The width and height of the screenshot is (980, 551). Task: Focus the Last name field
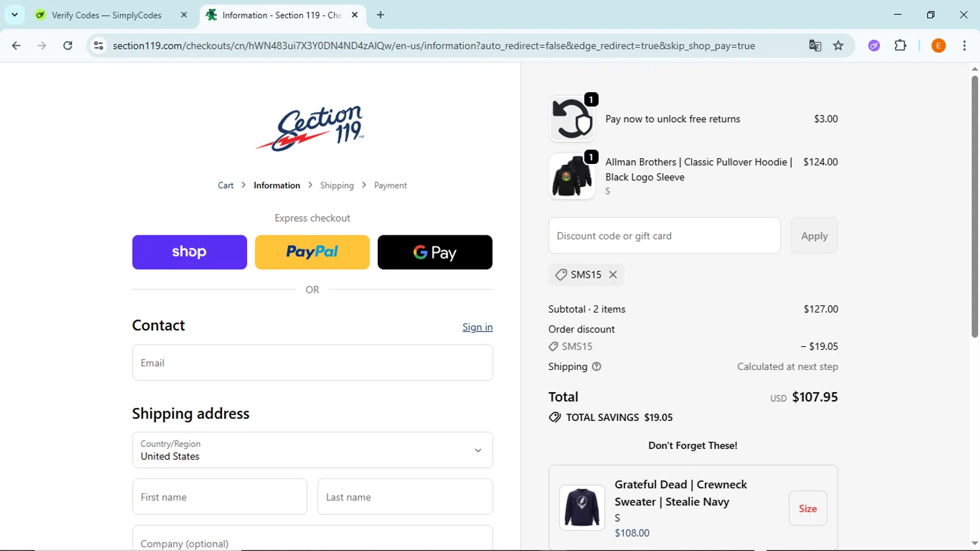pos(405,497)
